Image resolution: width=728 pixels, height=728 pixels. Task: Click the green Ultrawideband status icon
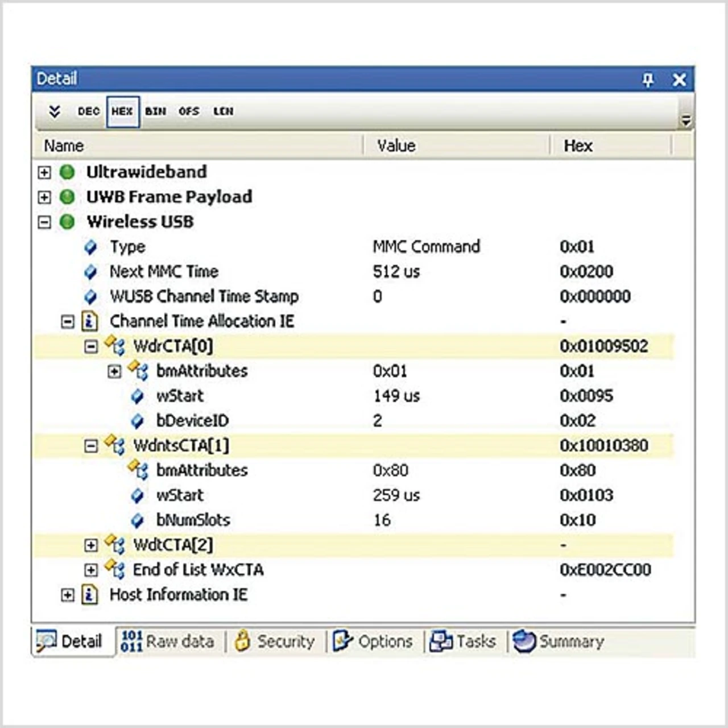coord(67,172)
